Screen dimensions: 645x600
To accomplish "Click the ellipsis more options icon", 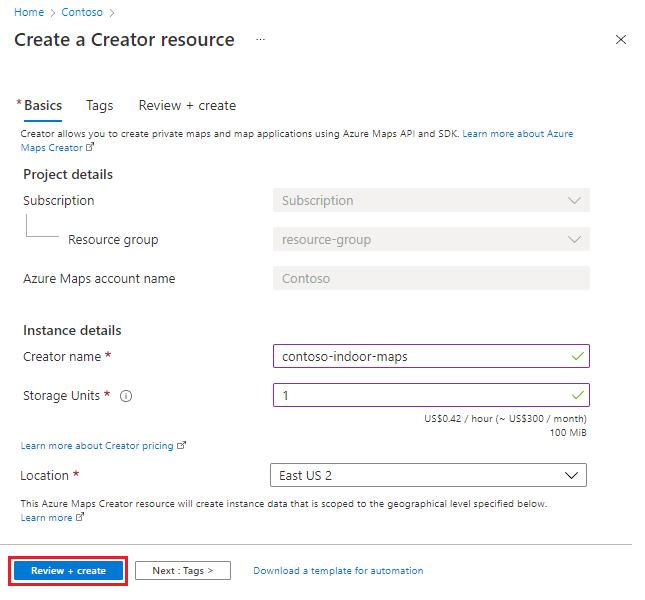I will pyautogui.click(x=261, y=40).
